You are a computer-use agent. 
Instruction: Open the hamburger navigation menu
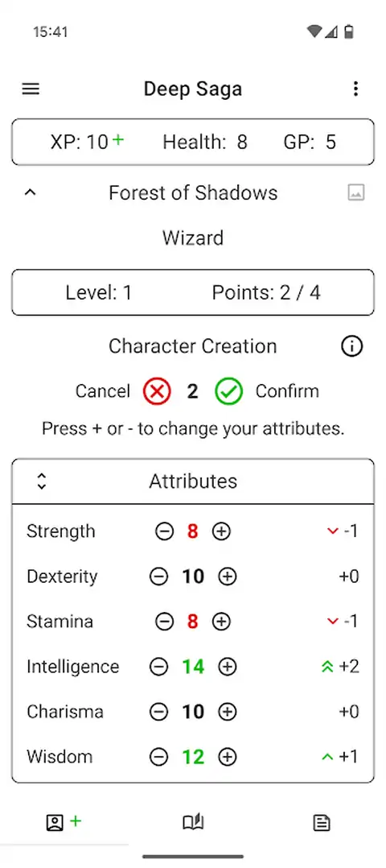click(x=31, y=89)
